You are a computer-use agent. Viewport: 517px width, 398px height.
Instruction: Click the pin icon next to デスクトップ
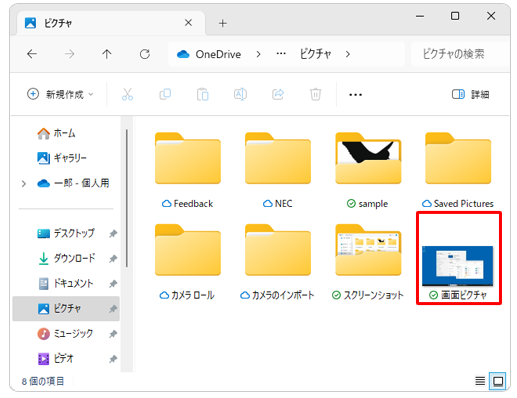[113, 233]
